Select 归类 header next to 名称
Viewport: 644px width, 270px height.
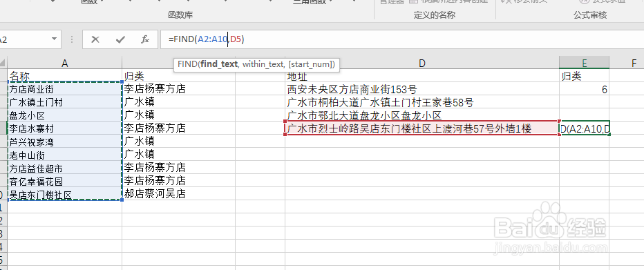tap(178, 76)
